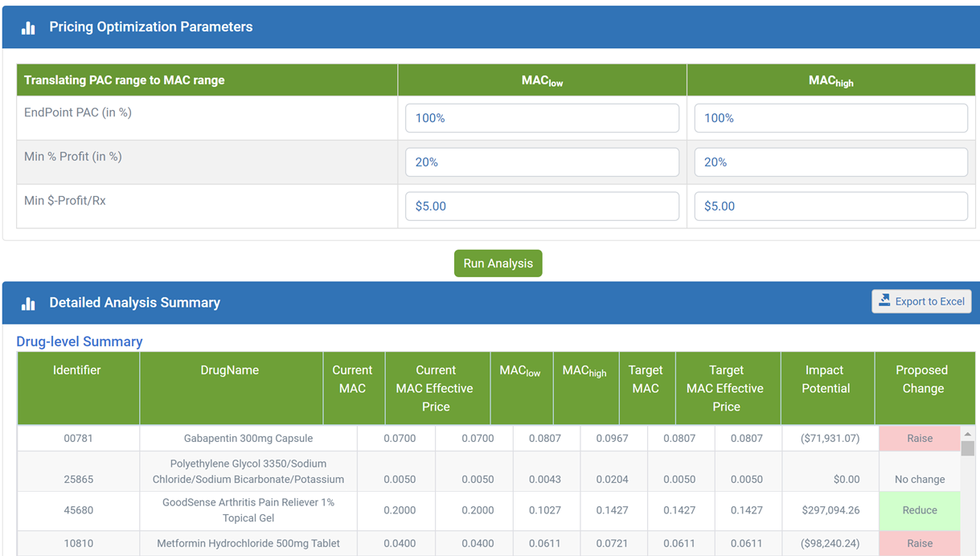Viewport: 980px width, 556px height.
Task: Click the EndPoint PAC field under MAClow
Action: click(542, 117)
